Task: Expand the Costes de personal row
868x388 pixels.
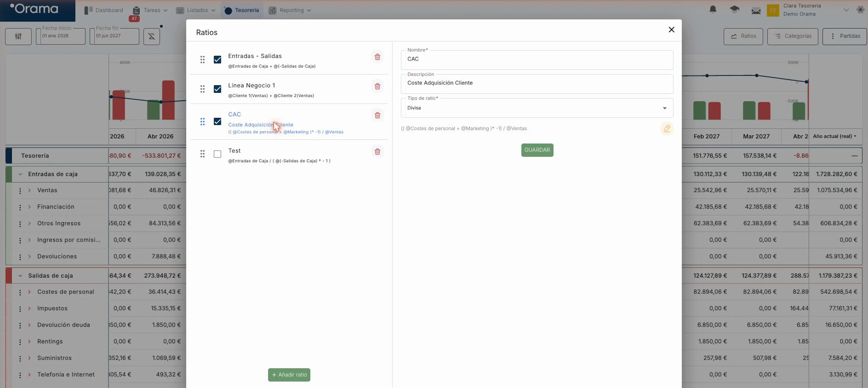Action: point(29,292)
